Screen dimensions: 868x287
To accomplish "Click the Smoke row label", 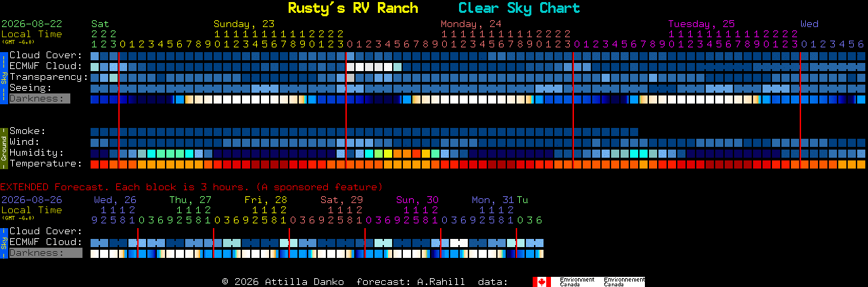I will click(27, 131).
